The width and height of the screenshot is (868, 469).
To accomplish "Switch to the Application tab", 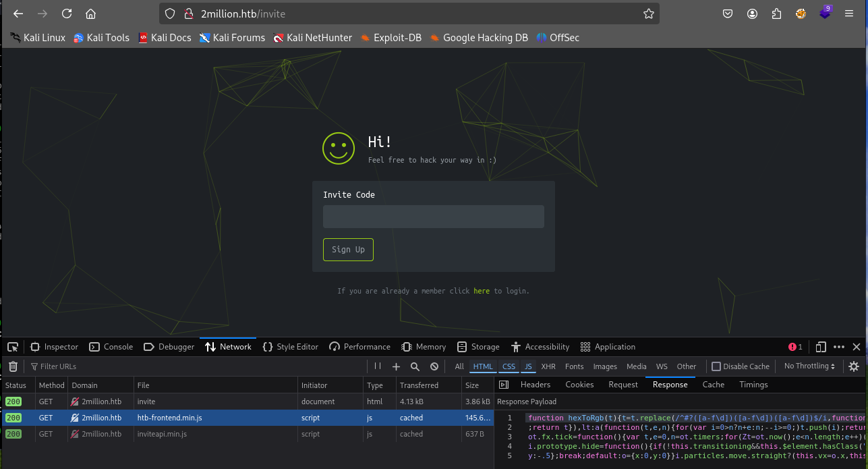I will [x=608, y=347].
